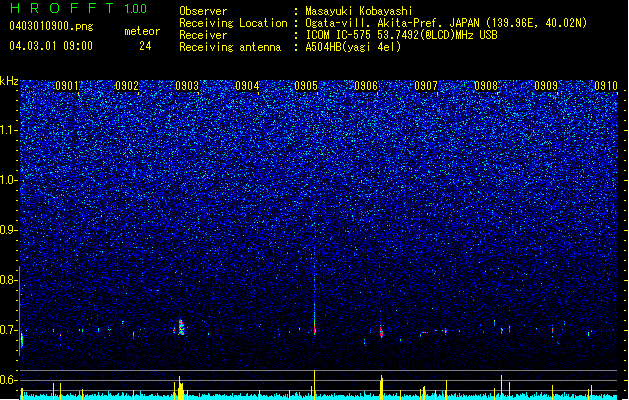Click the 0.7 kHz axis label
The width and height of the screenshot is (629, 400).
(x=9, y=330)
